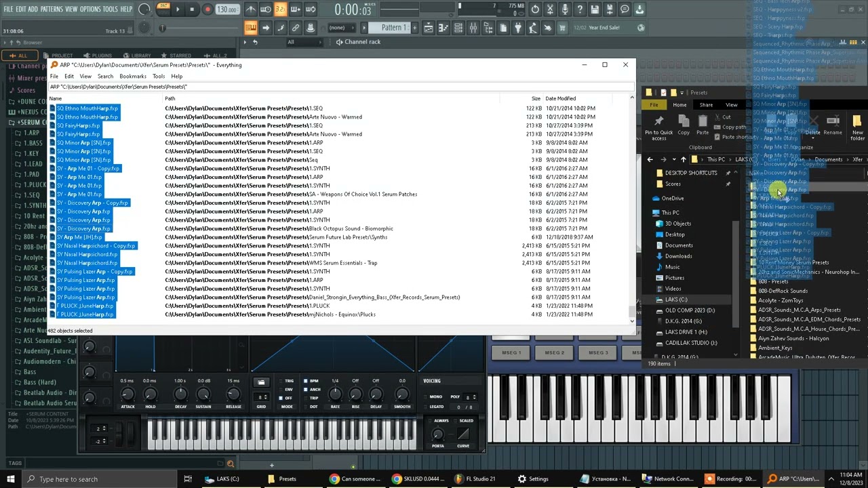
Task: Click the Everything search text field
Action: (x=342, y=87)
